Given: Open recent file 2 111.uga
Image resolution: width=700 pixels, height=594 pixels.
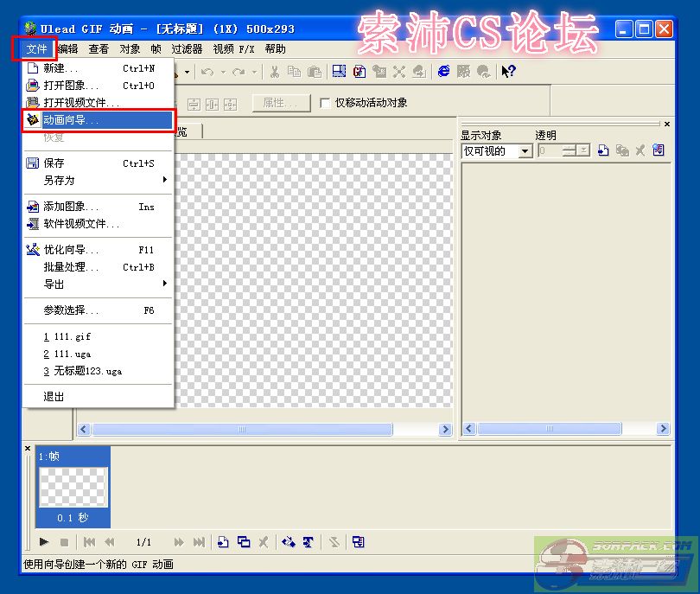Looking at the screenshot, I should (99, 354).
